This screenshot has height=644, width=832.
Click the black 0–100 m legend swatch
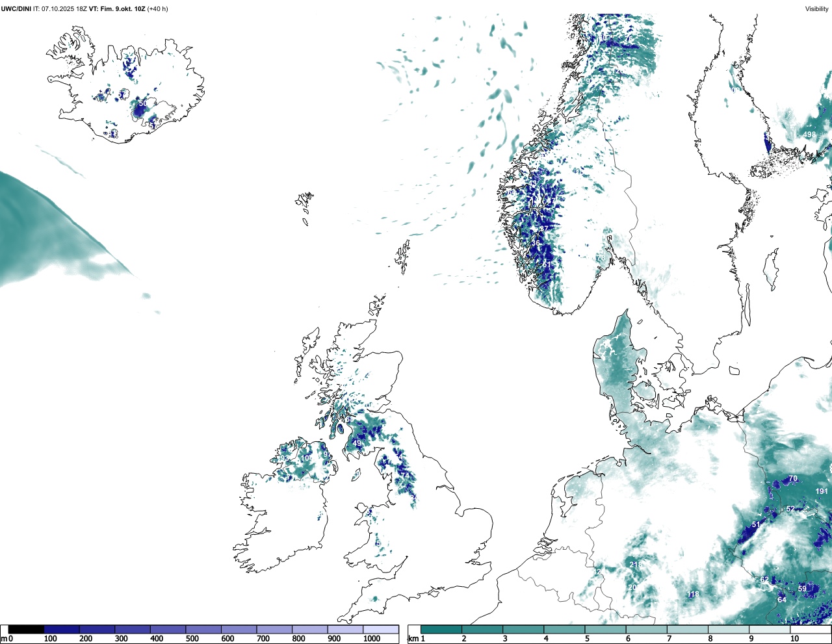click(26, 630)
